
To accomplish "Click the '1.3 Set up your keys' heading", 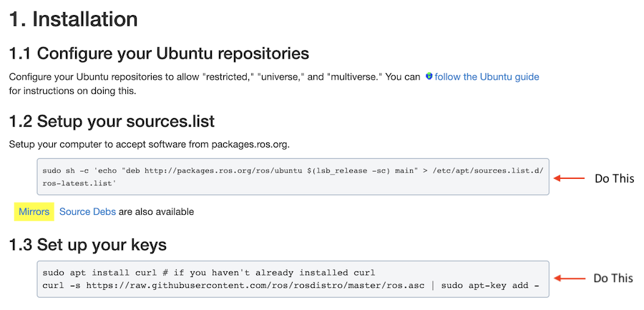I will [88, 245].
